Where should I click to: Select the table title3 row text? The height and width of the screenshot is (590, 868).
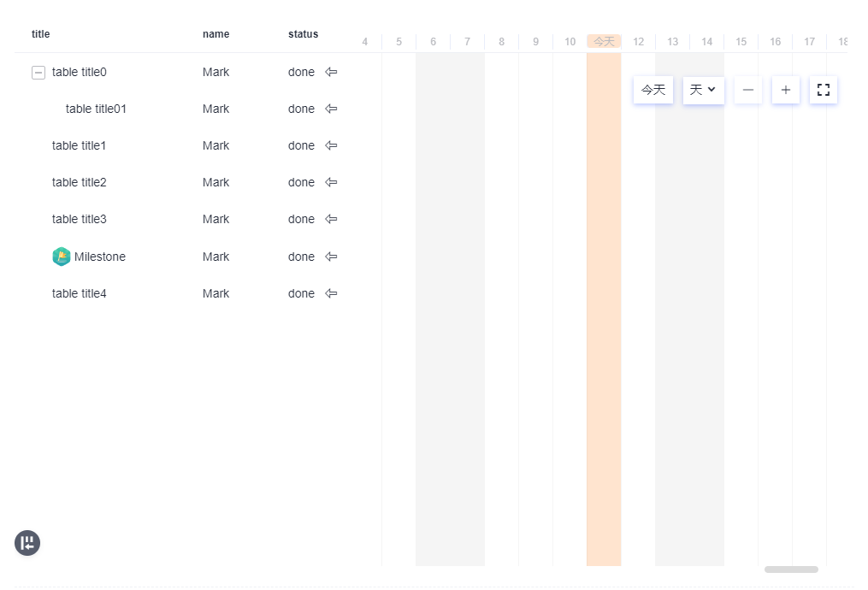click(80, 219)
